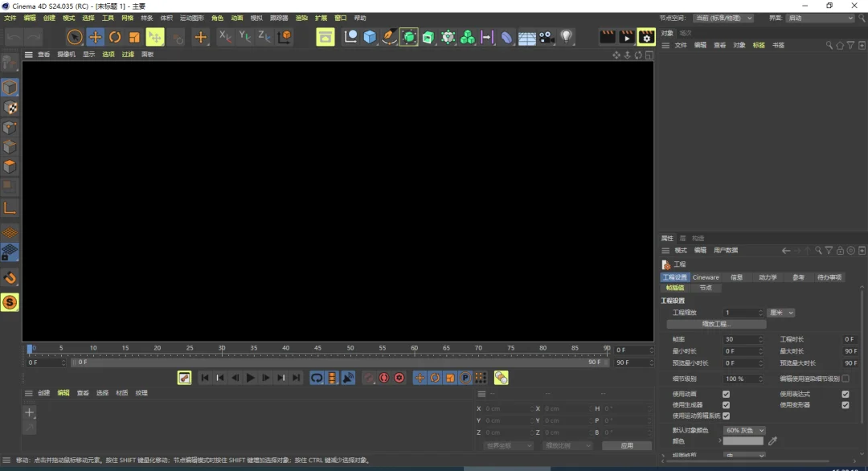This screenshot has height=471, width=868.
Task: Toggle the 使用动画 checkbox
Action: (726, 394)
